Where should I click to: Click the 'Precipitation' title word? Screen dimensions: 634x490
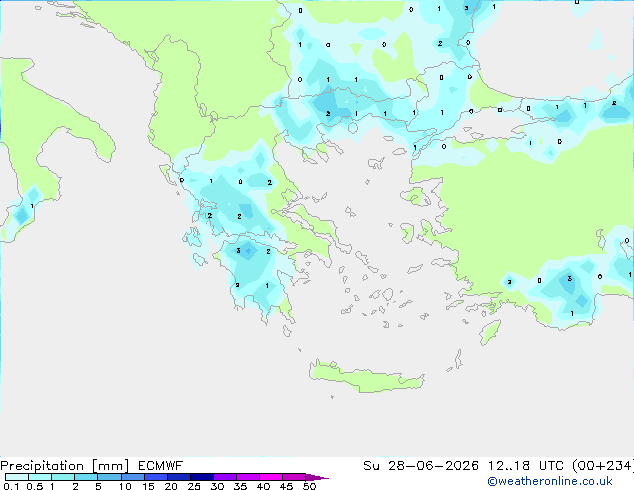pos(42,466)
